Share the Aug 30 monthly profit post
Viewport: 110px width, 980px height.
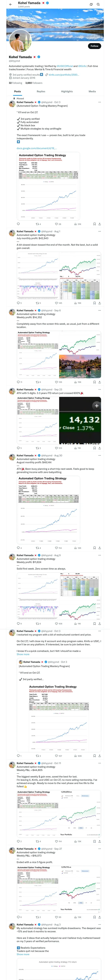pyautogui.click(x=99, y=548)
